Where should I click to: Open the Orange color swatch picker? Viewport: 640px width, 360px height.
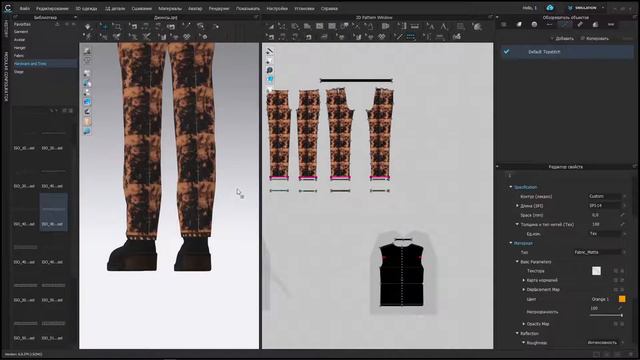622,299
